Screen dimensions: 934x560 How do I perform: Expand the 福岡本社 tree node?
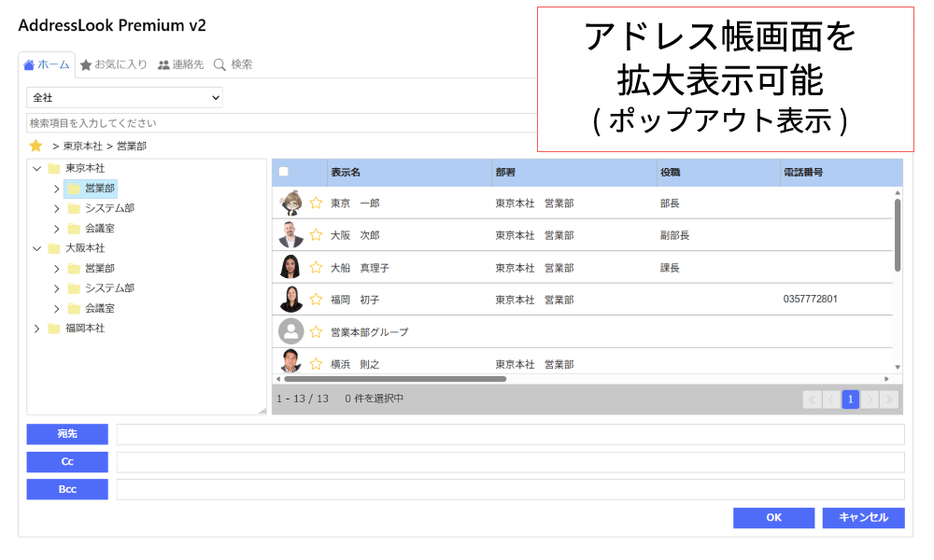pos(37,329)
